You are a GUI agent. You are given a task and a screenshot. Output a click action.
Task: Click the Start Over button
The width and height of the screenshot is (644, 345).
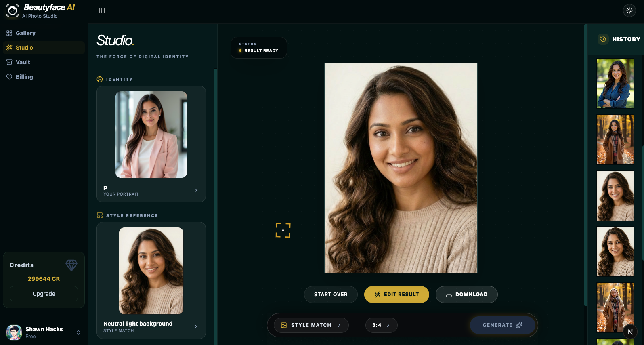pos(331,295)
